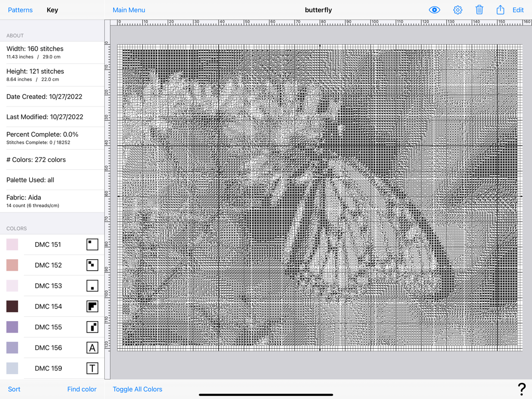Select the symbol icon for DMC 151
The image size is (532, 399).
92,244
